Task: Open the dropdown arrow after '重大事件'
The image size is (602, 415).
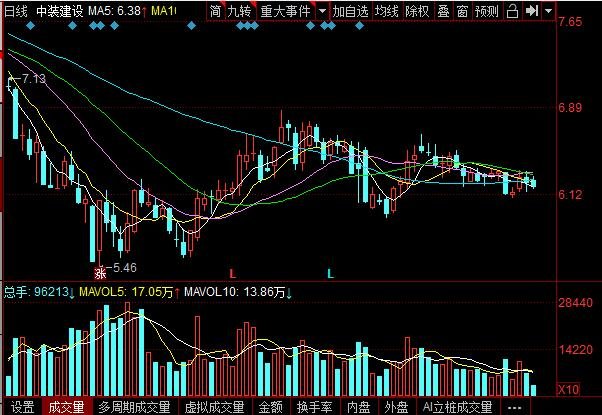Action: (x=322, y=11)
